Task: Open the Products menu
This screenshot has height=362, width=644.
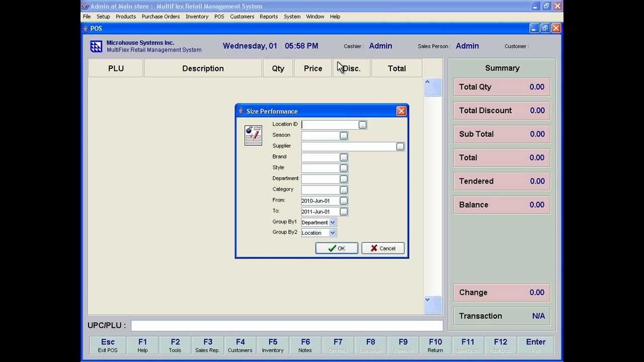Action: click(x=126, y=17)
